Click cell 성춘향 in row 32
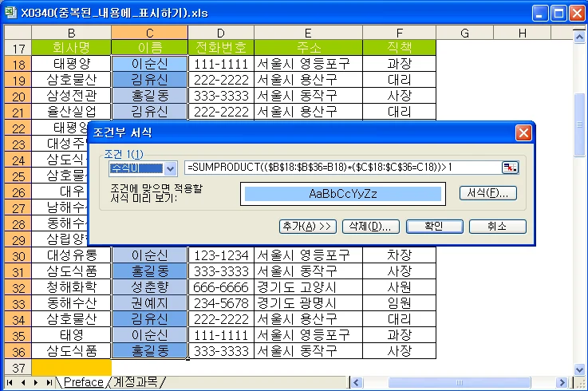Screen dimensions: 588x391 [x=150, y=287]
